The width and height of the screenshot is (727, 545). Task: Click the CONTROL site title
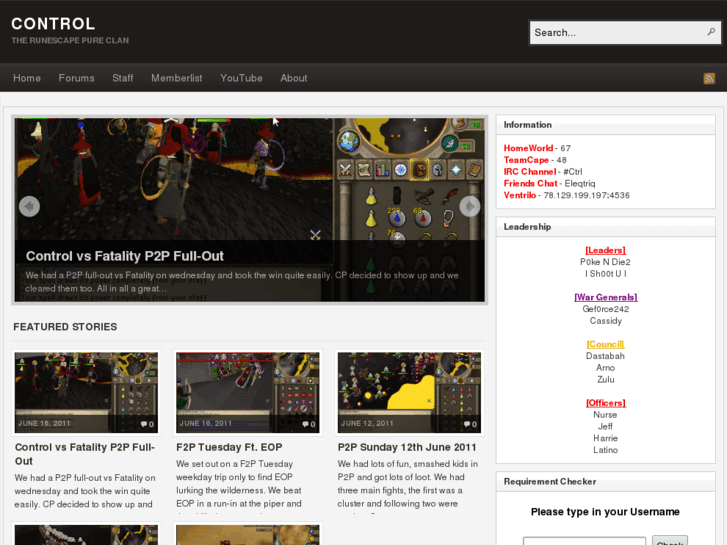pyautogui.click(x=53, y=24)
